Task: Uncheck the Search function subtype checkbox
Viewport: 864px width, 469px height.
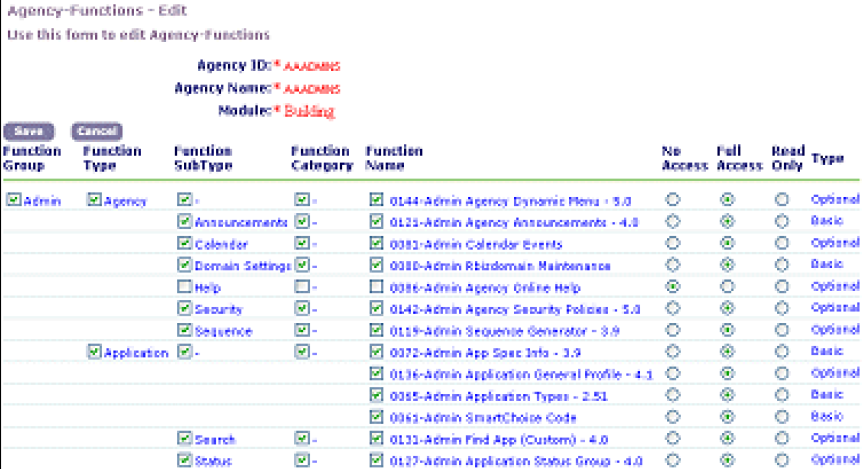Action: tap(184, 439)
